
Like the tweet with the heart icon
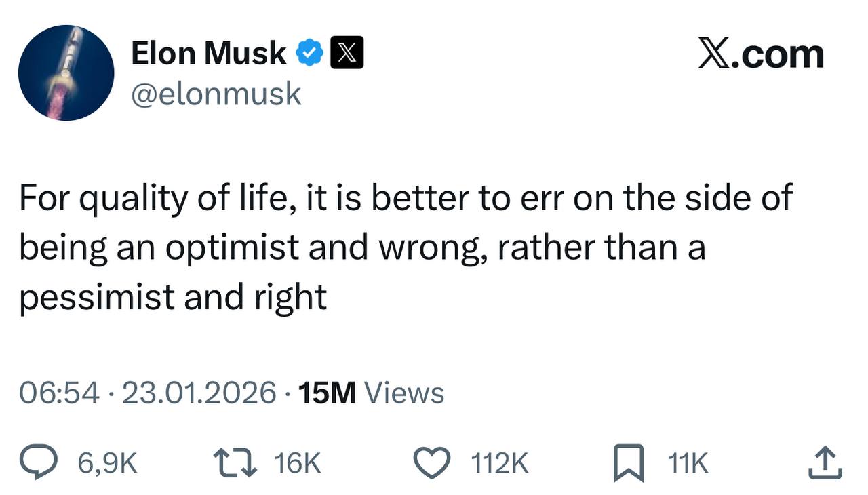433,464
